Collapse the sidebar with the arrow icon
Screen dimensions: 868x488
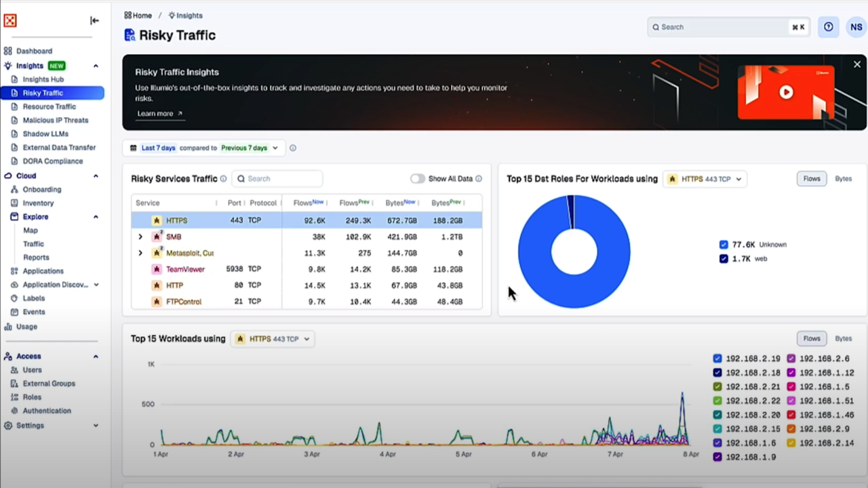(x=94, y=20)
